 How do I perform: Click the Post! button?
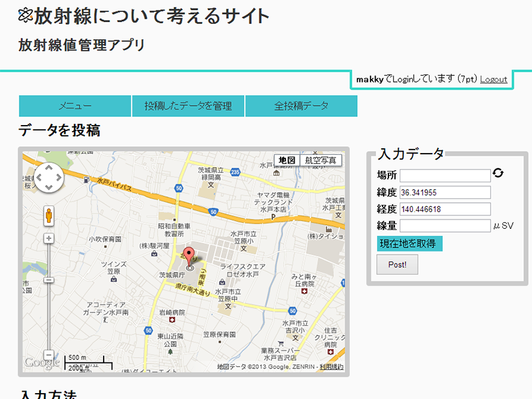[397, 264]
